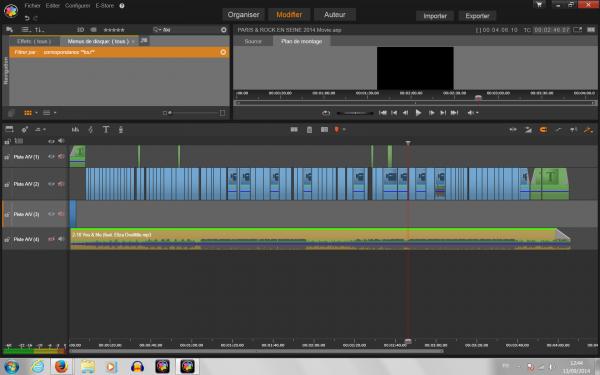The image size is (600, 375).
Task: Open the Fichier menu
Action: pos(32,6)
